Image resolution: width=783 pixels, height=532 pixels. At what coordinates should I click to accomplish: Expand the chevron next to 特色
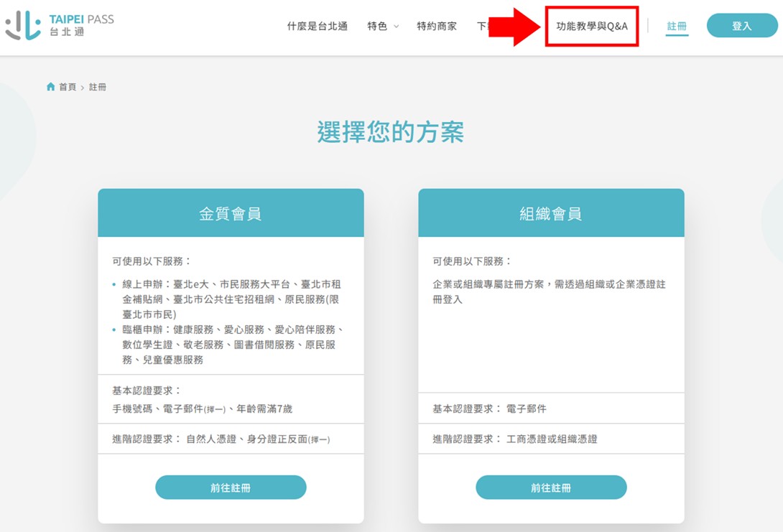[x=396, y=27]
